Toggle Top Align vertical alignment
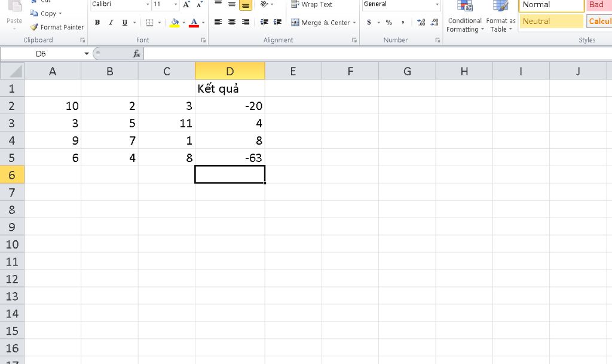 (x=218, y=4)
